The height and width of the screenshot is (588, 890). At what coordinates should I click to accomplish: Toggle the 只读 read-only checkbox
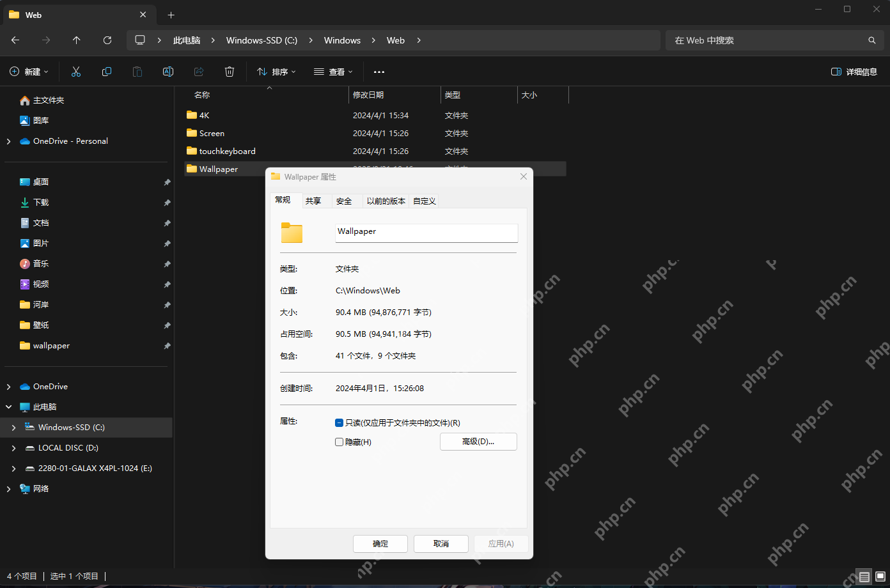[x=340, y=422]
